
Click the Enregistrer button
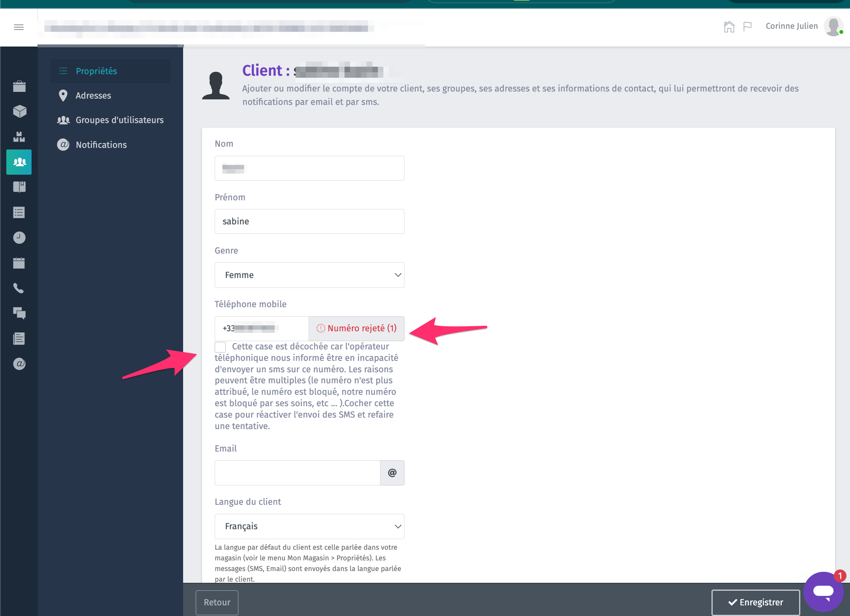point(756,602)
